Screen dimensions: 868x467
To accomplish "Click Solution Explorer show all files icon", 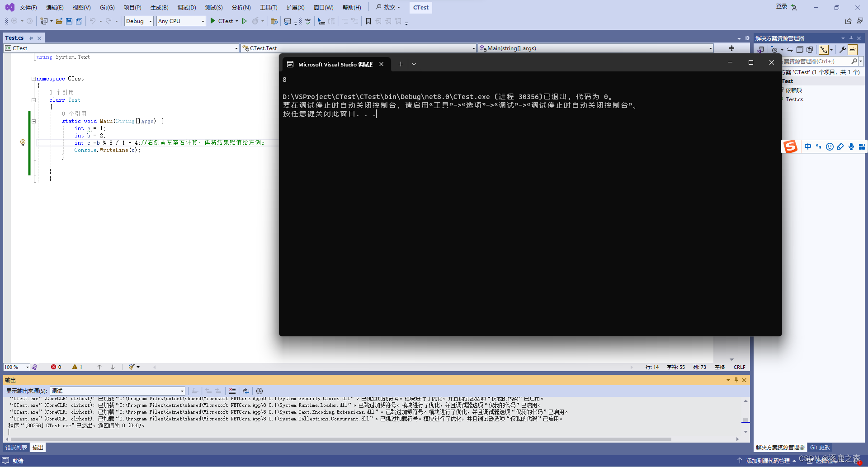I will [810, 50].
